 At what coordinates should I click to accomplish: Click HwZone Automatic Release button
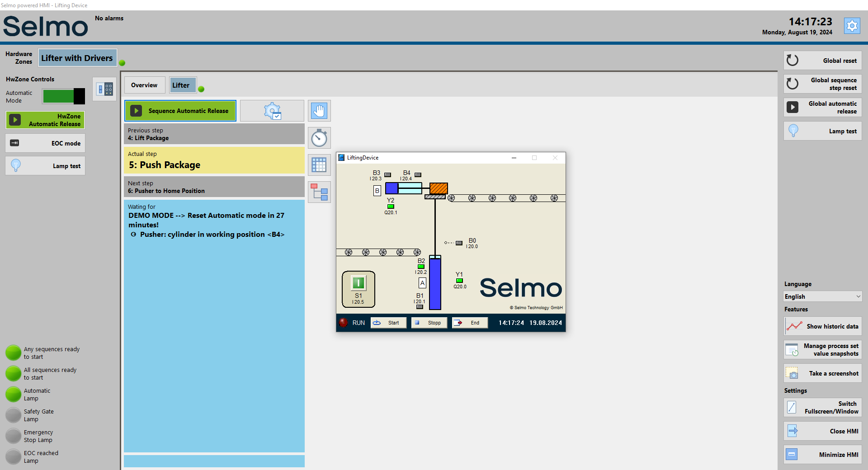[45, 120]
